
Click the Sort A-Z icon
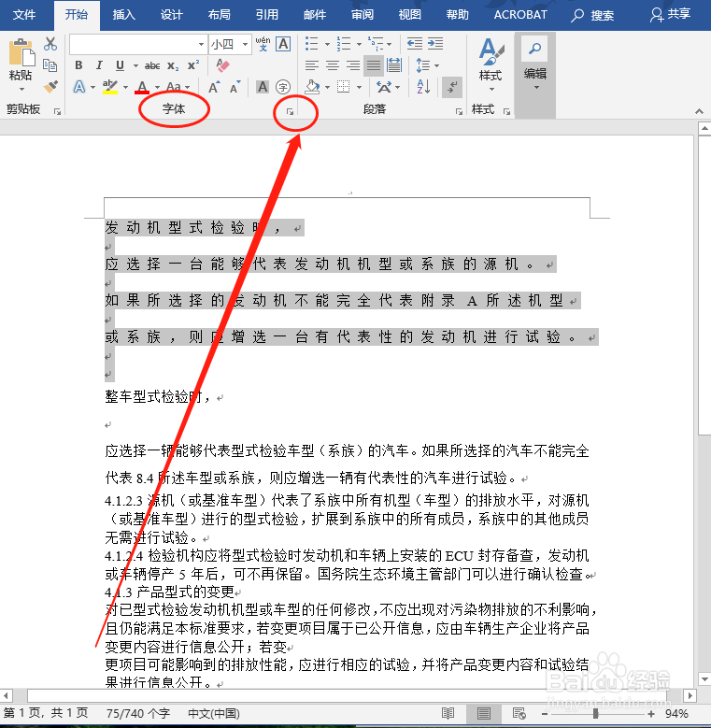click(423, 87)
